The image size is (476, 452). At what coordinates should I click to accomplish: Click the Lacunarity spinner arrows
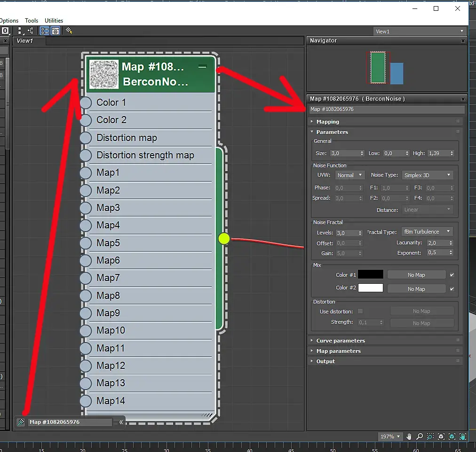[451, 243]
